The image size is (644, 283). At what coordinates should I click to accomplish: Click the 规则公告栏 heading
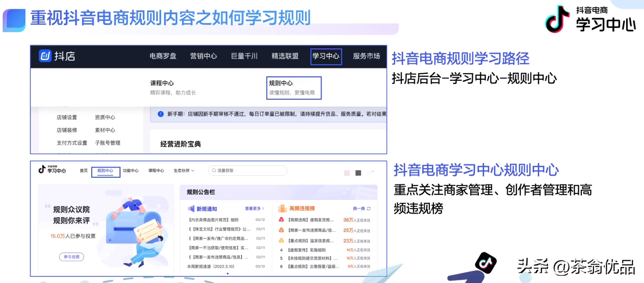201,192
